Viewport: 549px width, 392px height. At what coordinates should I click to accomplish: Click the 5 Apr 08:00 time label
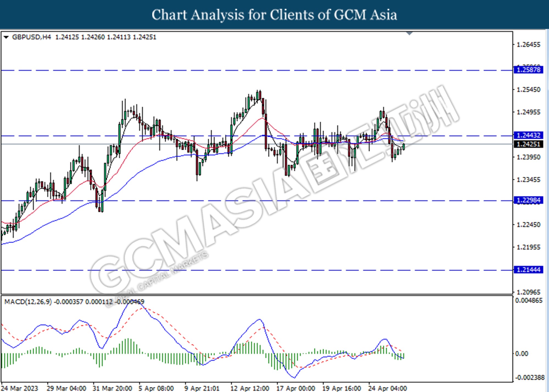[156, 388]
